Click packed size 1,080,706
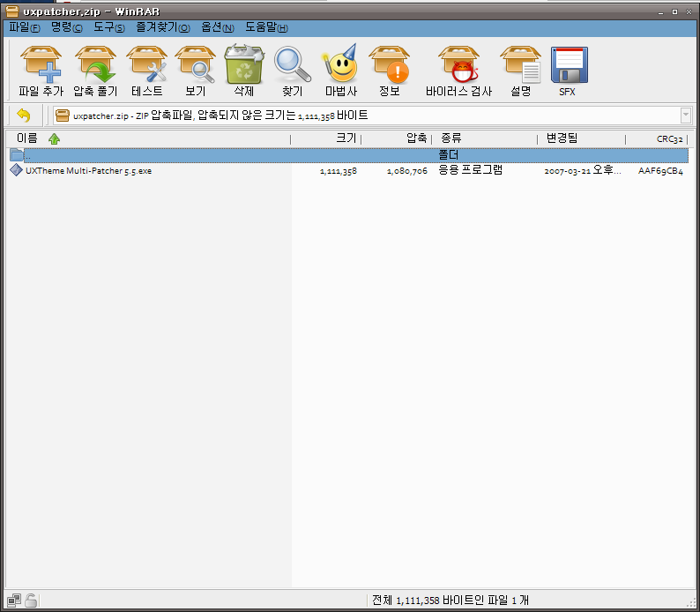700x612 pixels. click(x=407, y=171)
